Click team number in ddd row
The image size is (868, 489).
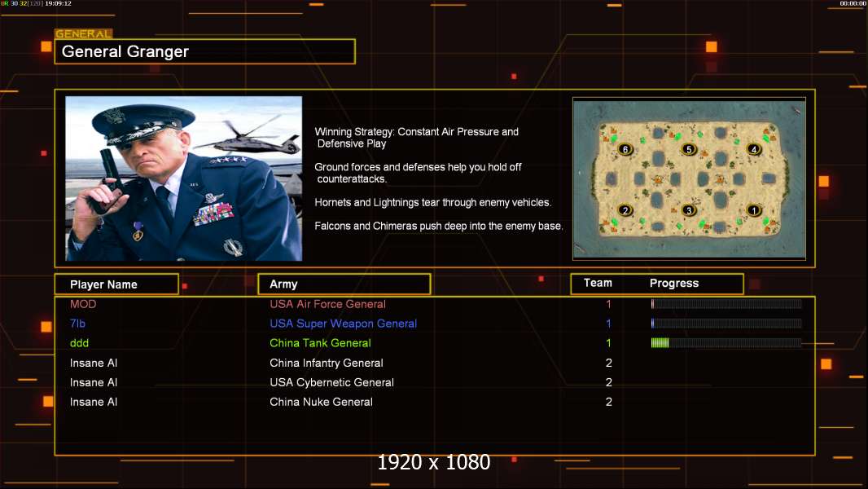coord(608,343)
